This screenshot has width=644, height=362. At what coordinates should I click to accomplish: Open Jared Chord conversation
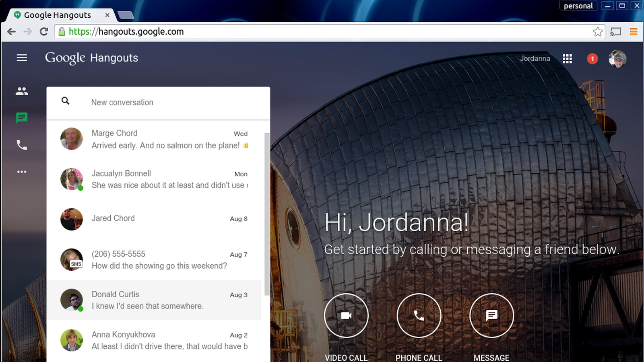pyautogui.click(x=154, y=219)
